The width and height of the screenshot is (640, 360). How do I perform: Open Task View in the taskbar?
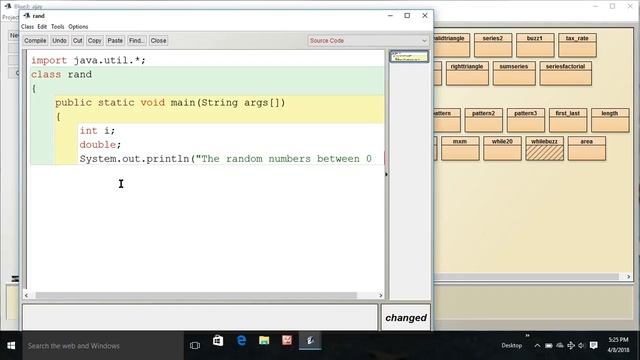click(x=195, y=346)
